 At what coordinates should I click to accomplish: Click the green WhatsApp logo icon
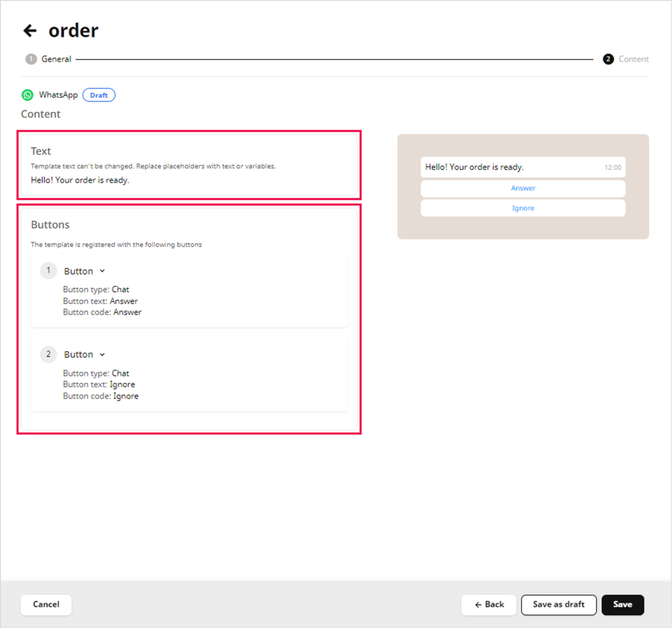27,95
